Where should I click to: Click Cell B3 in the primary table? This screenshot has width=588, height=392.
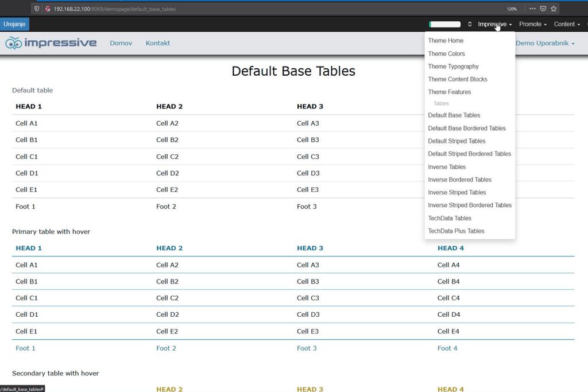(308, 281)
